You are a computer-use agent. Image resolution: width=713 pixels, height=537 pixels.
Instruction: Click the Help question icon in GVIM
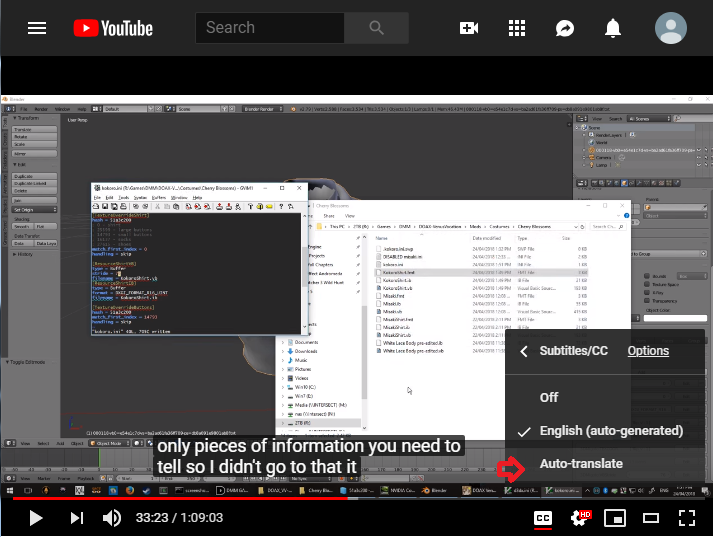click(x=281, y=206)
